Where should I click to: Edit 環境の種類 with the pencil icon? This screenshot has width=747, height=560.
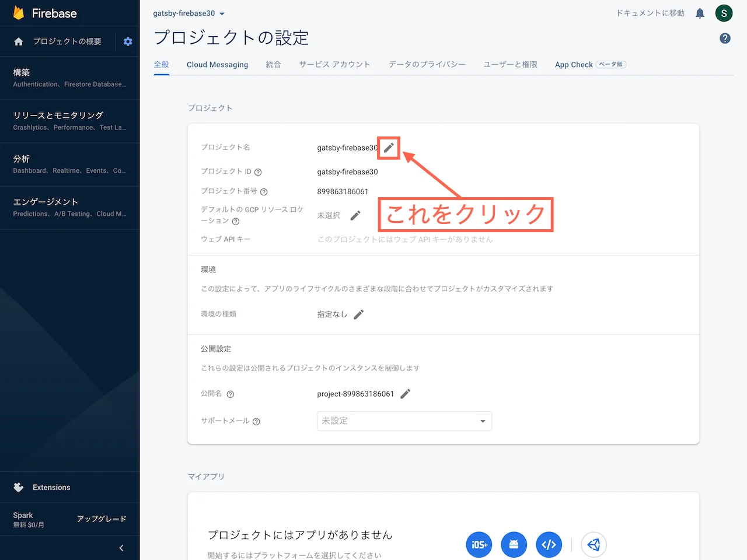tap(359, 314)
